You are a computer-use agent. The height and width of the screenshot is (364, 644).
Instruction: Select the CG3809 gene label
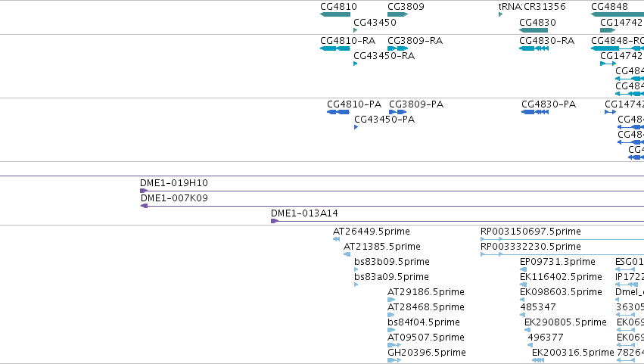coord(406,7)
